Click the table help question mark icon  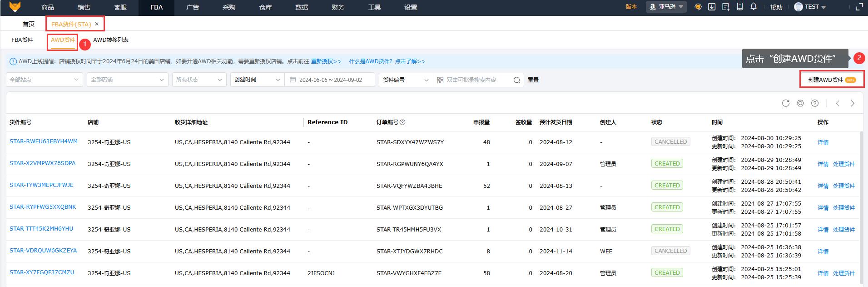[815, 103]
